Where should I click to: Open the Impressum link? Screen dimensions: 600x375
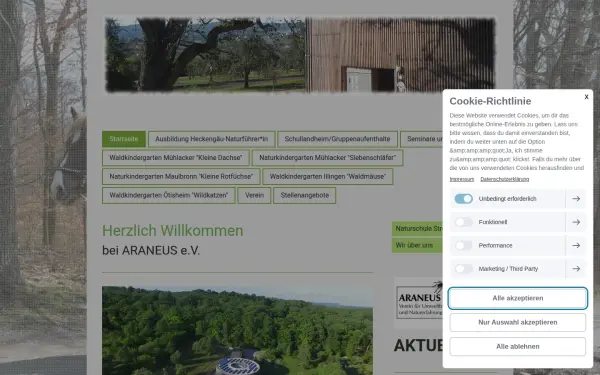click(462, 179)
